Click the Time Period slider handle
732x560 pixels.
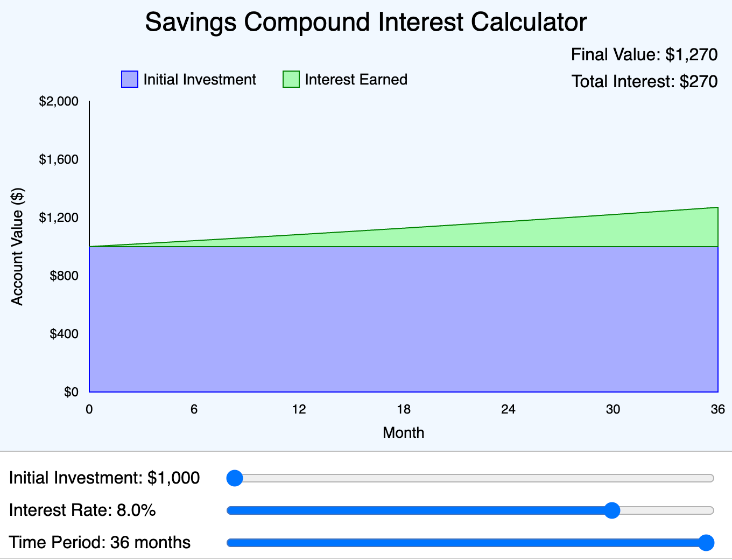707,543
